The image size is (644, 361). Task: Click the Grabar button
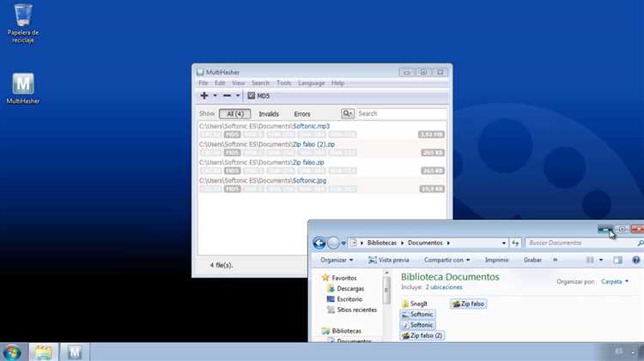pyautogui.click(x=532, y=260)
